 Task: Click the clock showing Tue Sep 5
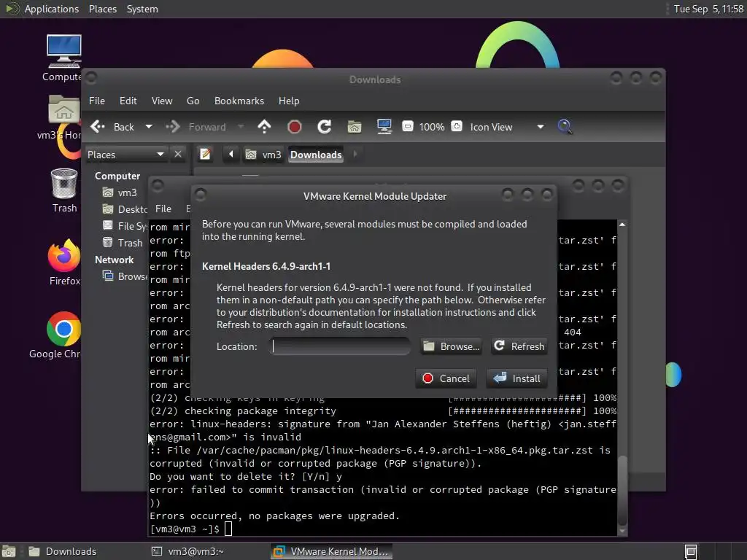tap(708, 9)
